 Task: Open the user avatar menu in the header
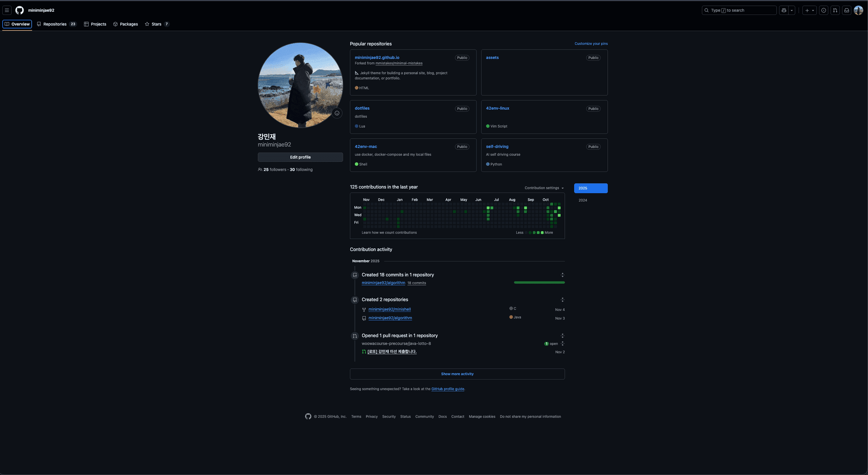(x=858, y=10)
